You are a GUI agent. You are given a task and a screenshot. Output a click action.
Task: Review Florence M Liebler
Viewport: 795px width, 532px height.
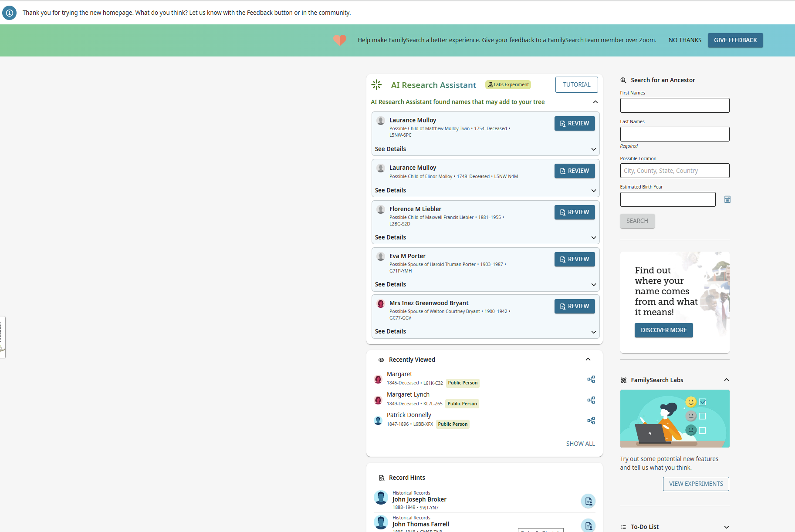(x=575, y=212)
